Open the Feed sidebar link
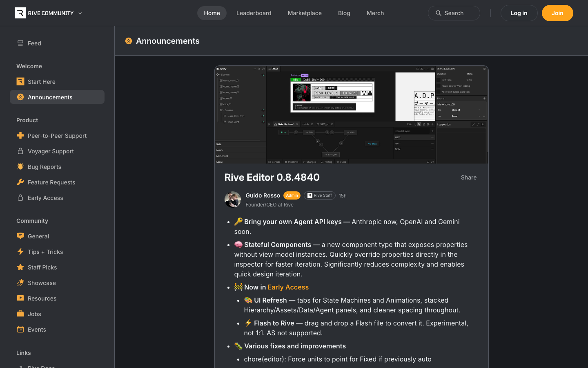 click(57, 43)
